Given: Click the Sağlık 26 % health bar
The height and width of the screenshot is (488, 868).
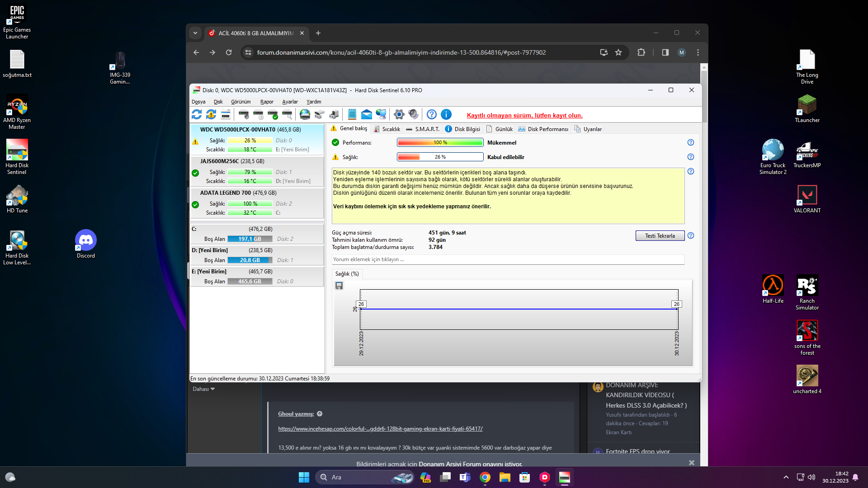Looking at the screenshot, I should pyautogui.click(x=440, y=157).
